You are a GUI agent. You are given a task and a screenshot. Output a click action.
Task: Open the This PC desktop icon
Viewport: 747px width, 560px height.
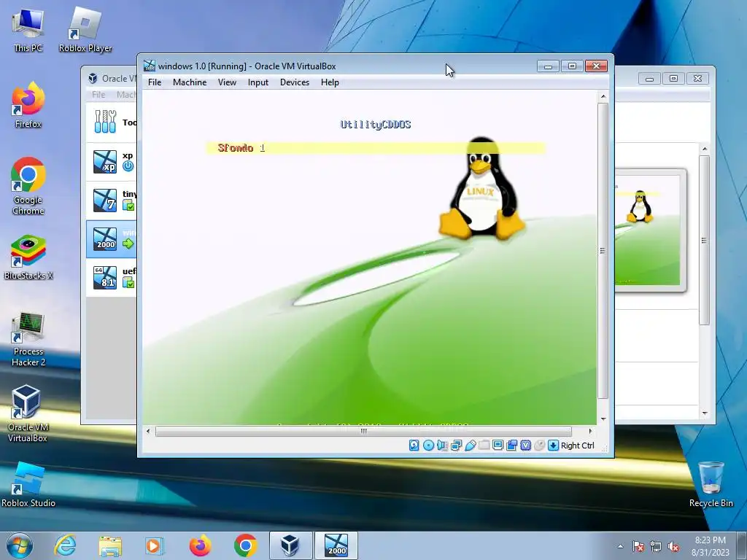coord(28,30)
